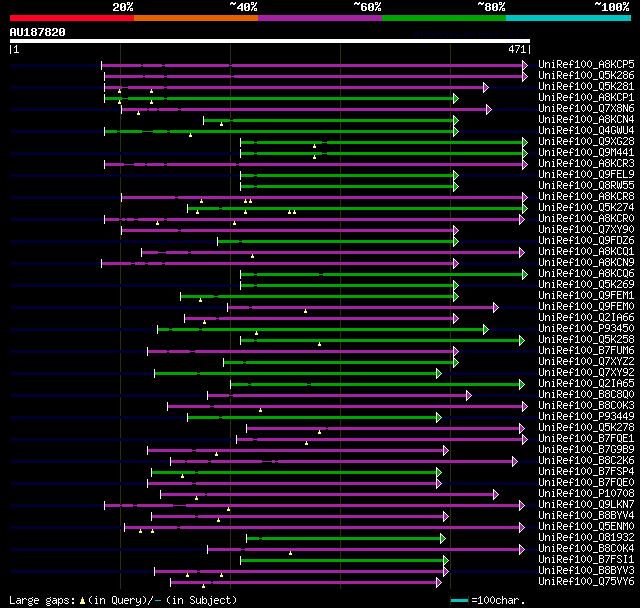Click the UniRef100_B8C2K6 entry
This screenshot has height=608, width=640.
[586, 461]
